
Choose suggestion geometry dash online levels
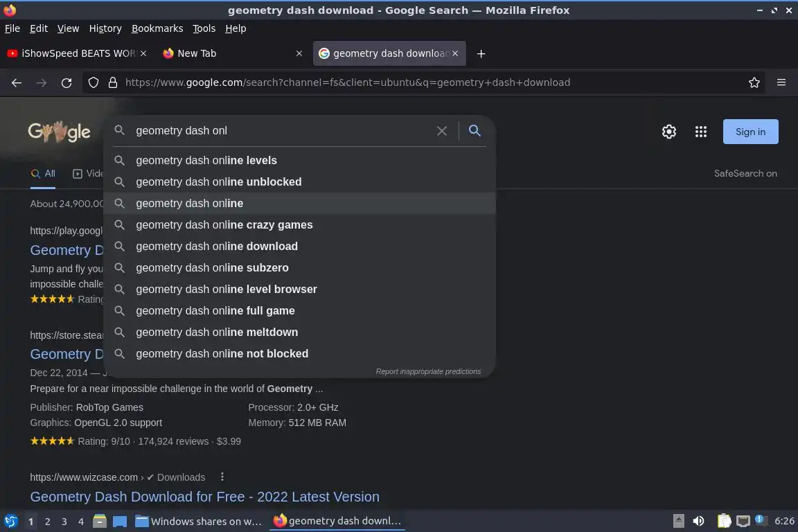(x=299, y=161)
